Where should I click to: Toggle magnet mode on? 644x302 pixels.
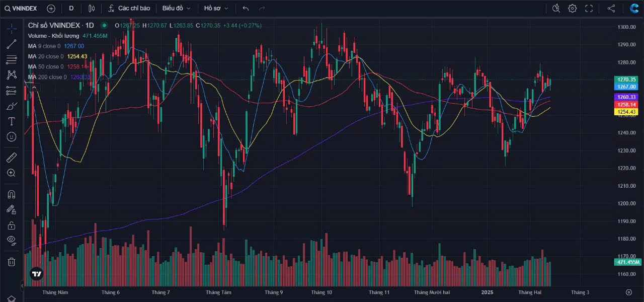(x=11, y=194)
